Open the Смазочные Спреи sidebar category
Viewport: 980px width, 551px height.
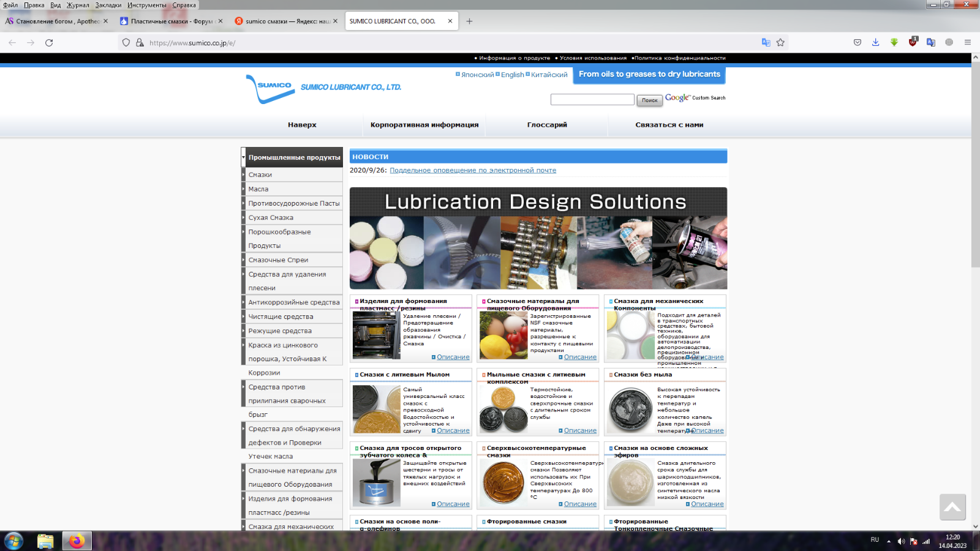point(292,260)
